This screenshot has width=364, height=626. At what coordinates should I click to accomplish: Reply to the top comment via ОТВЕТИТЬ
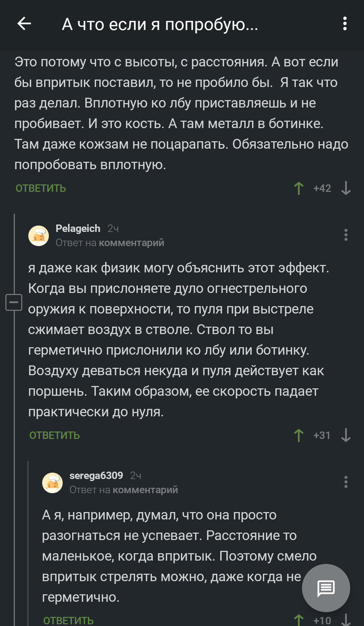[41, 188]
